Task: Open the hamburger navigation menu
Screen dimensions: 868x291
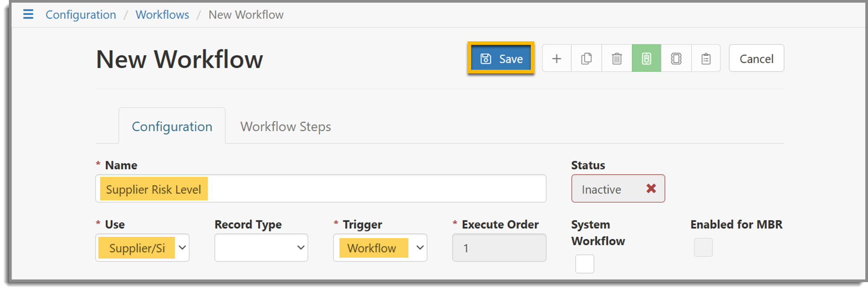Action: click(x=28, y=14)
